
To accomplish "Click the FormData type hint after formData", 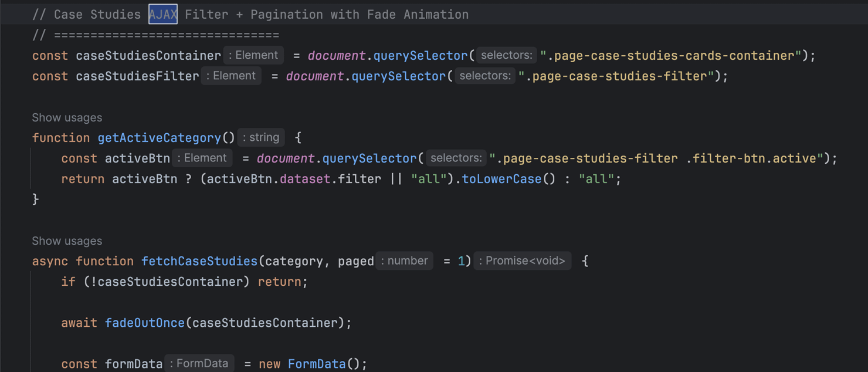I will point(199,364).
